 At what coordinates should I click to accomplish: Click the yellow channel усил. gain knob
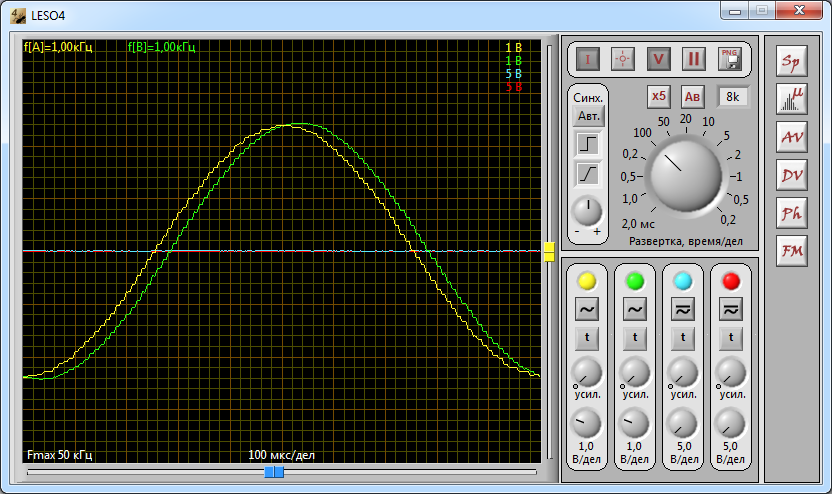(x=587, y=372)
